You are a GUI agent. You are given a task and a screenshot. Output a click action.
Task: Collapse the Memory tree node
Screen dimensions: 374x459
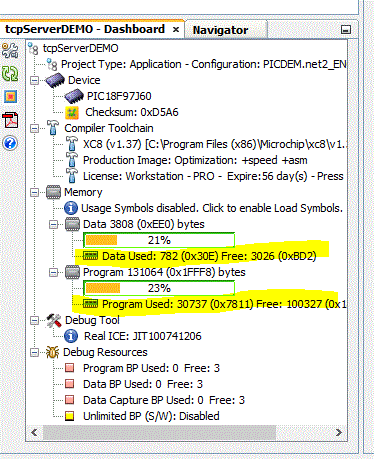click(x=35, y=192)
